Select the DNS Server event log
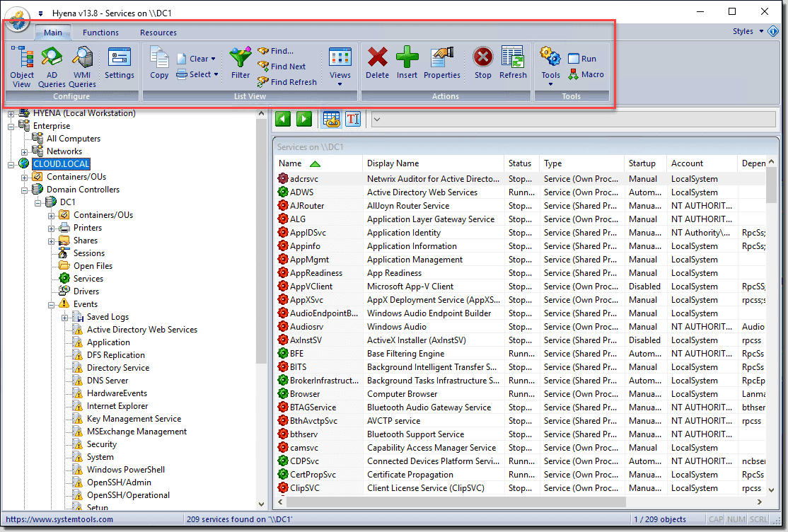Image resolution: width=788 pixels, height=532 pixels. (108, 381)
